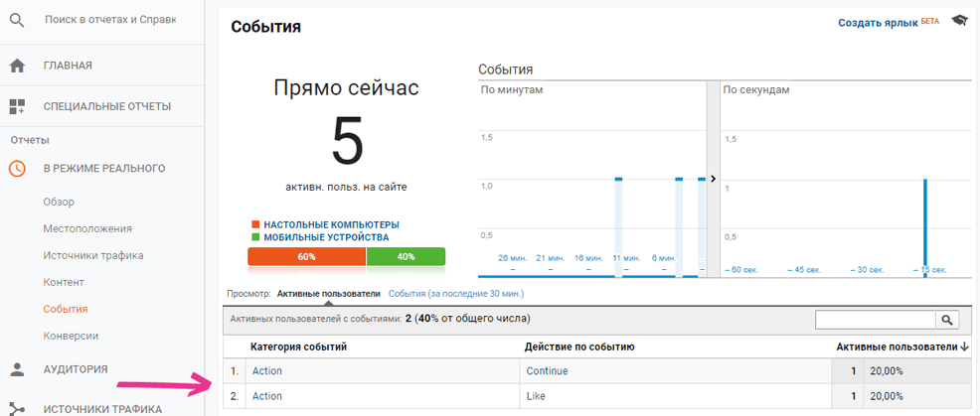This screenshot has height=416, width=980.
Task: Open the Конверсии report
Action: tap(71, 336)
